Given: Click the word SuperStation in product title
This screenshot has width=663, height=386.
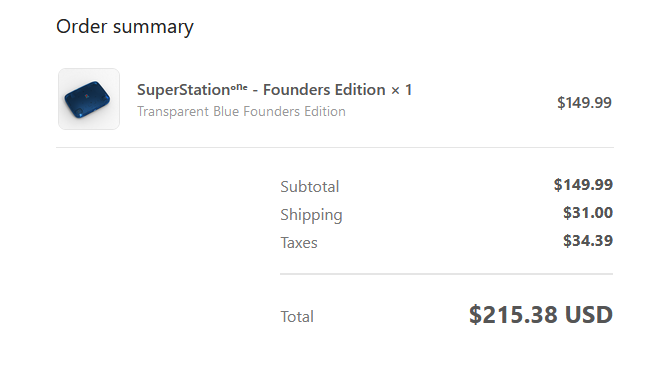Looking at the screenshot, I should [x=184, y=90].
